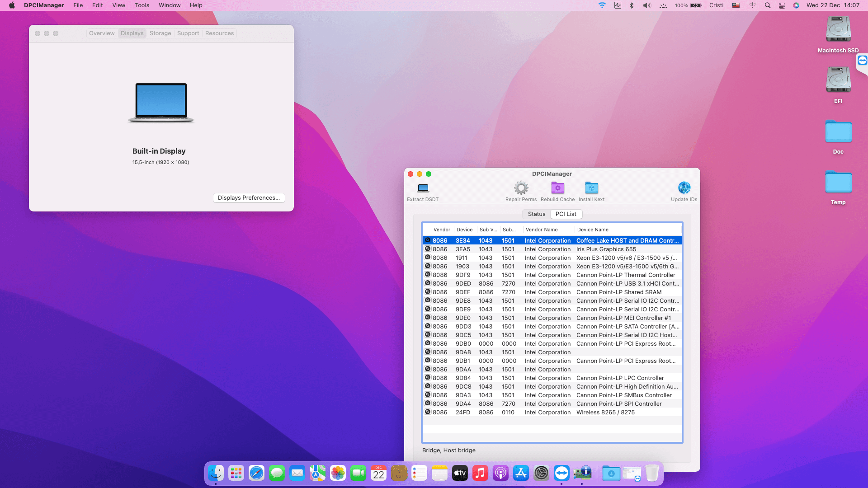This screenshot has width=868, height=488.
Task: Click the US flag input source icon
Action: pyautogui.click(x=736, y=5)
